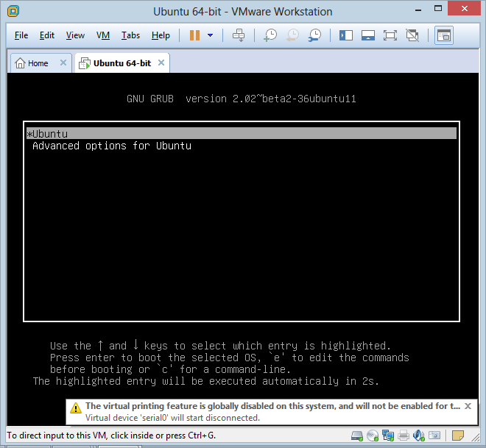The width and height of the screenshot is (486, 448).
Task: Pause the virtual machine with the orange button
Action: pos(194,35)
